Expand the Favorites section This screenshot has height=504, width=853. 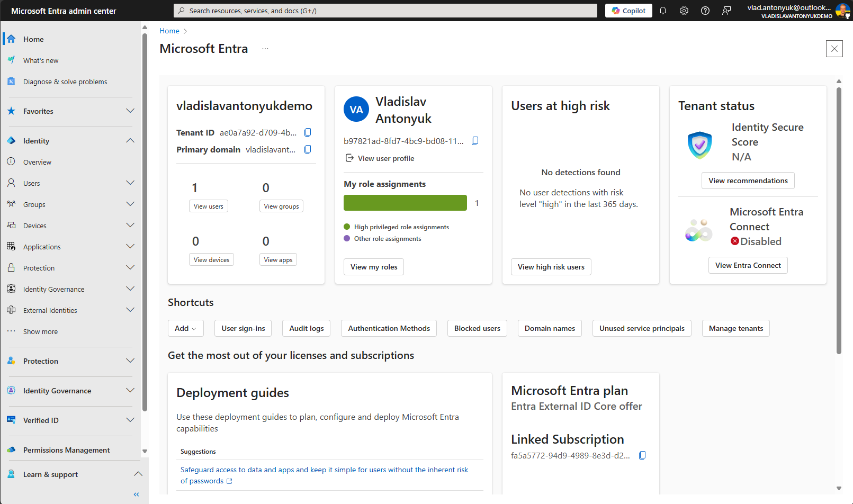pyautogui.click(x=130, y=111)
